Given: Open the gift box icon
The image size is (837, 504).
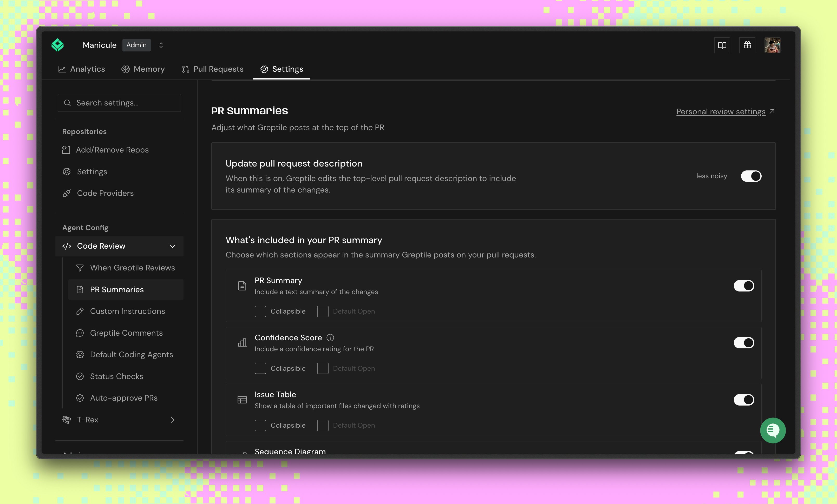Looking at the screenshot, I should click(x=747, y=45).
